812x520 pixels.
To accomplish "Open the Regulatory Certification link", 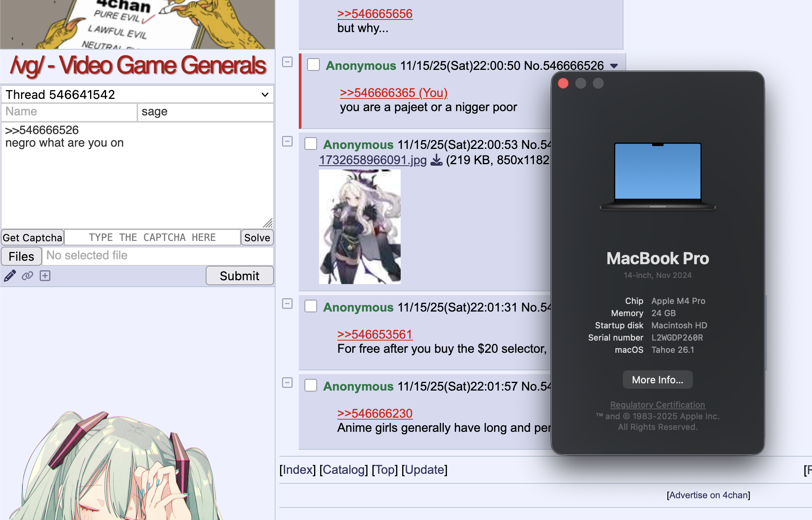I will coord(657,405).
